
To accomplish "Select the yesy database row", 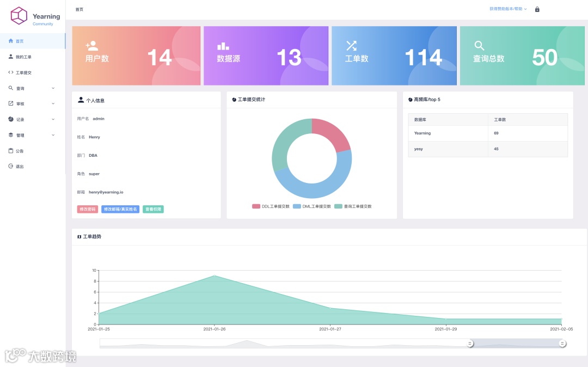I will [x=488, y=149].
